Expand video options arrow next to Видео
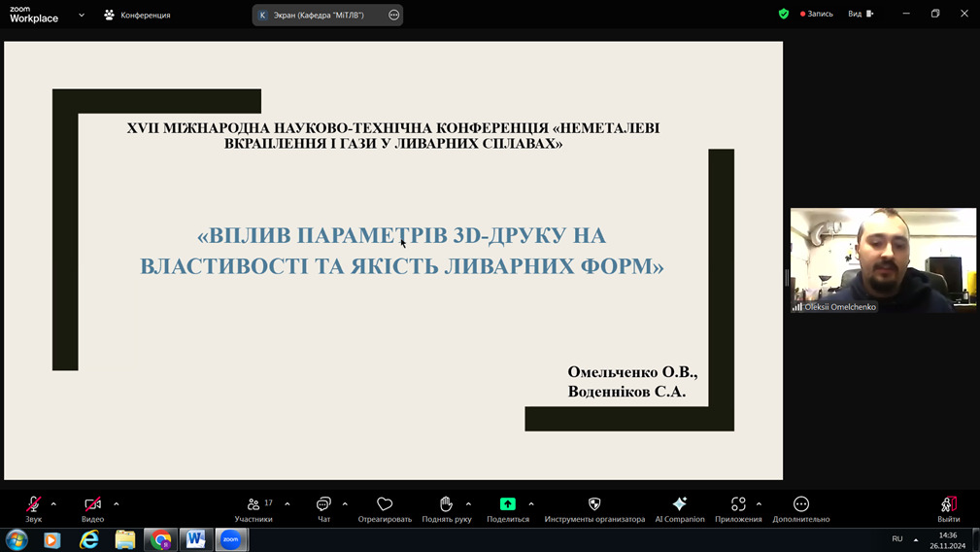 117,504
